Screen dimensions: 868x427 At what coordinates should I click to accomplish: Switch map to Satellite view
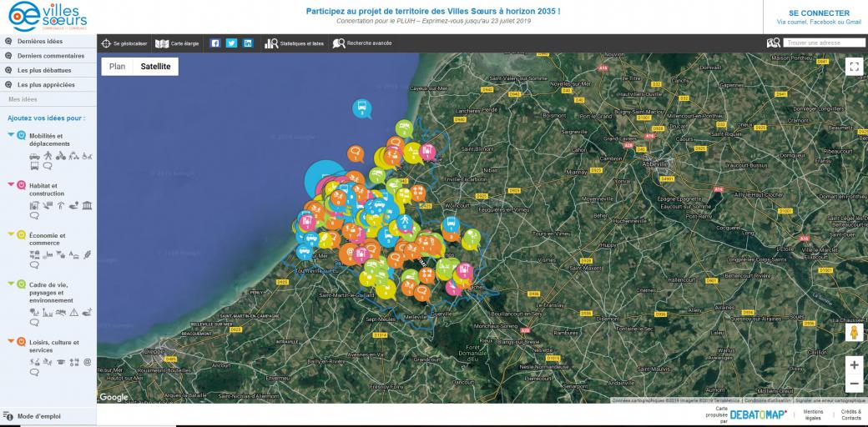click(x=155, y=67)
